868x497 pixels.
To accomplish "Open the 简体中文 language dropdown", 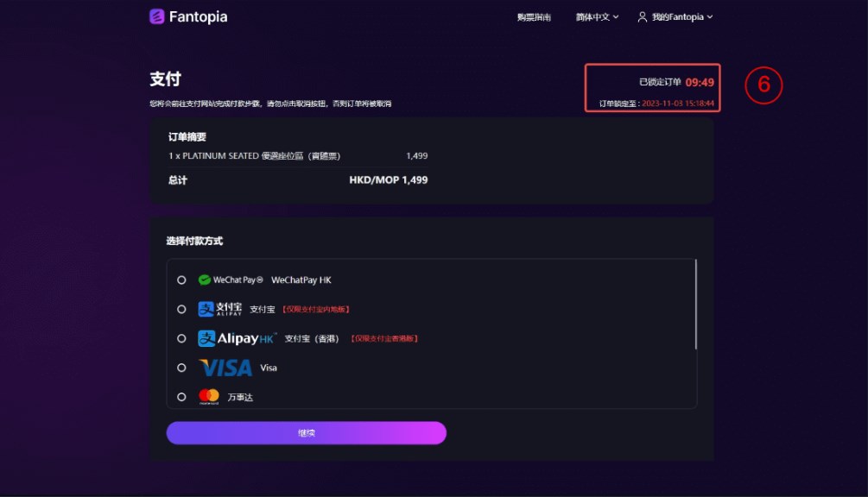I will click(597, 17).
